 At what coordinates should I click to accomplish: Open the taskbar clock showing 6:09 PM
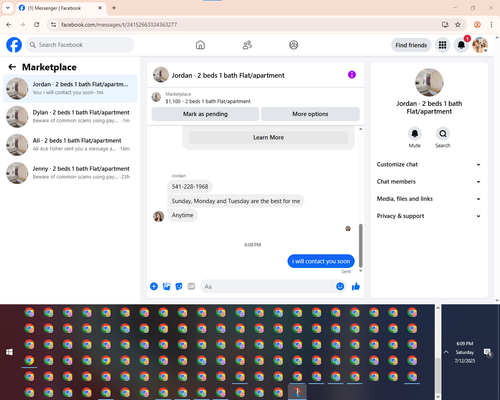(465, 352)
